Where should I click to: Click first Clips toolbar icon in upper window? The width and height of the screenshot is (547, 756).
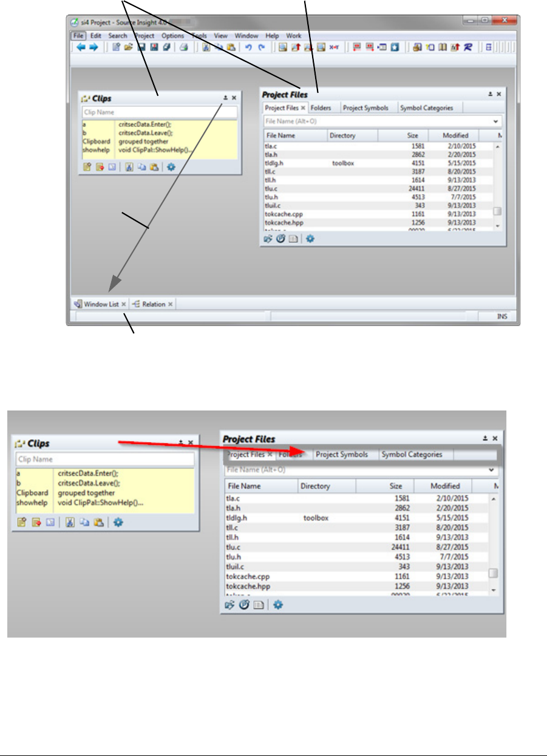tap(87, 166)
